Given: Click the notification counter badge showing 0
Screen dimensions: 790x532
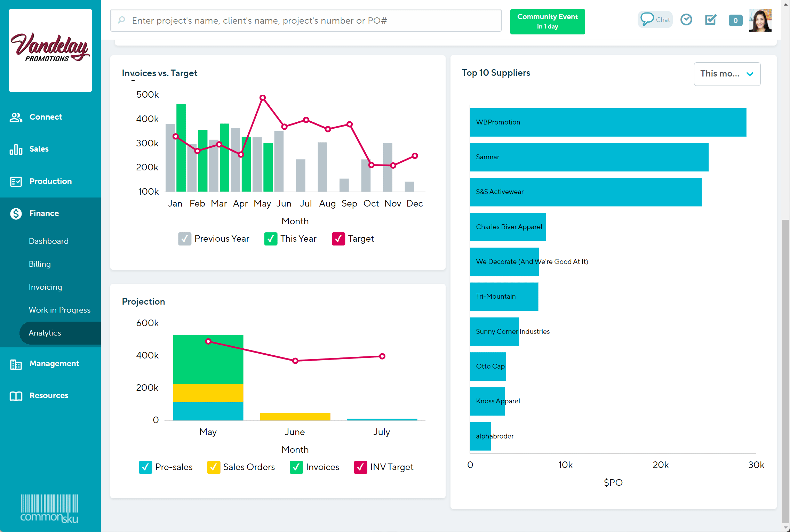Looking at the screenshot, I should click(735, 21).
